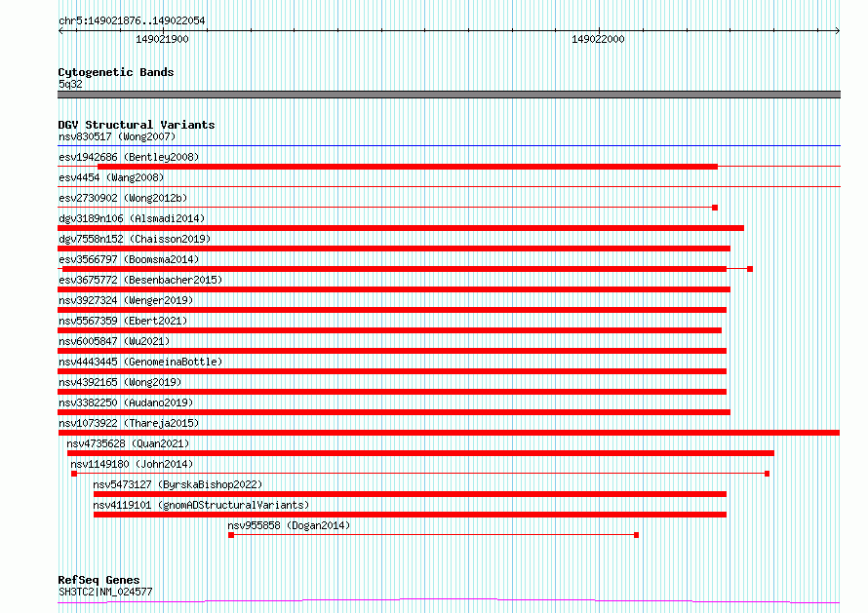Click the gray 5q32 cytogenetic band bar

click(449, 95)
